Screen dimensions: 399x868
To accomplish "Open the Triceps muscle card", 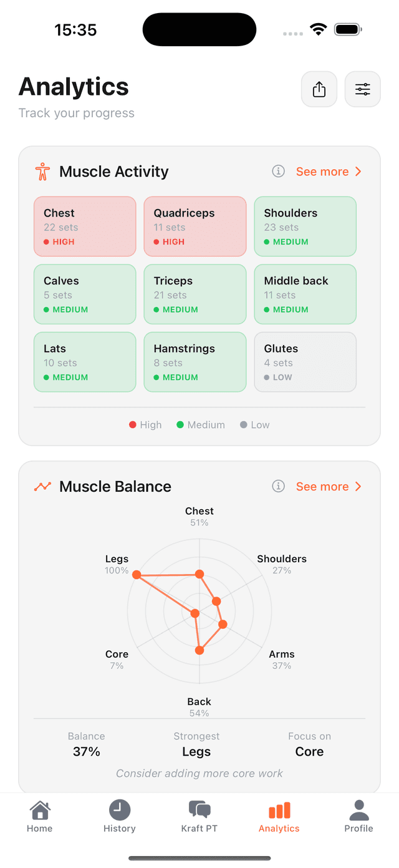I will 195,294.
